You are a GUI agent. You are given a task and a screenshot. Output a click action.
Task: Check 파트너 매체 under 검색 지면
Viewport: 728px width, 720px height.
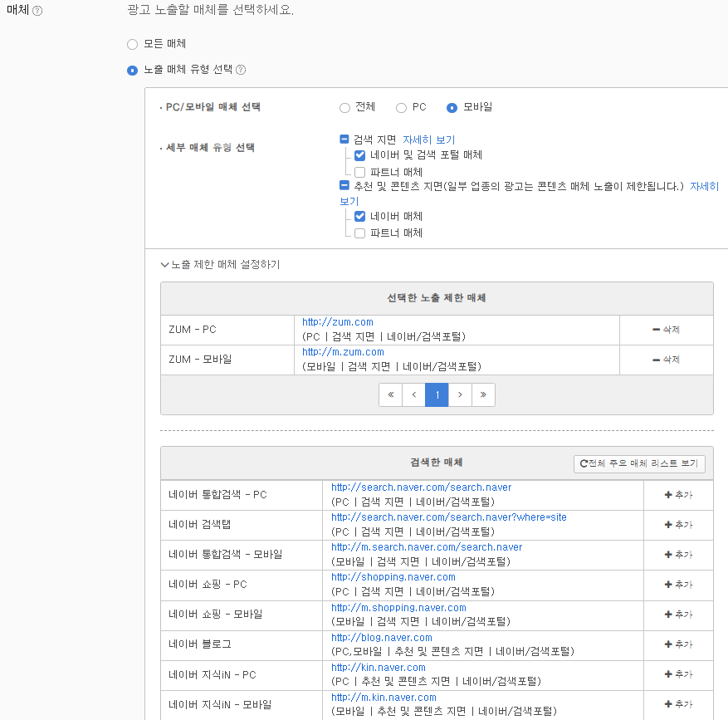coord(359,172)
